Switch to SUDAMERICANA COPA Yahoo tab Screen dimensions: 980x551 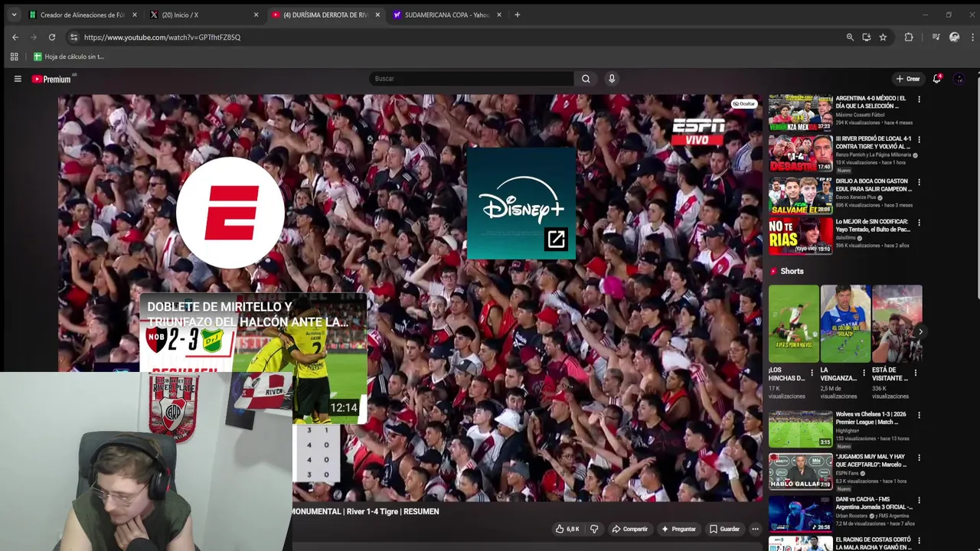point(447,15)
